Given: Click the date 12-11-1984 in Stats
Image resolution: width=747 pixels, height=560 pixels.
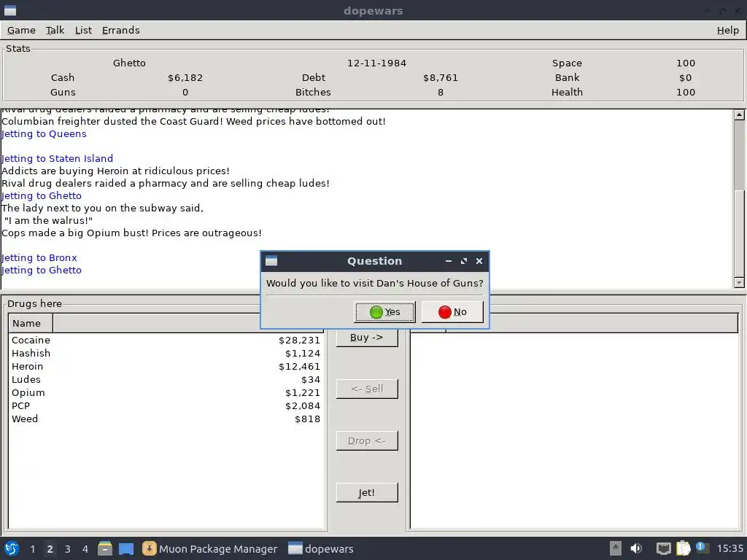Looking at the screenshot, I should pyautogui.click(x=376, y=63).
